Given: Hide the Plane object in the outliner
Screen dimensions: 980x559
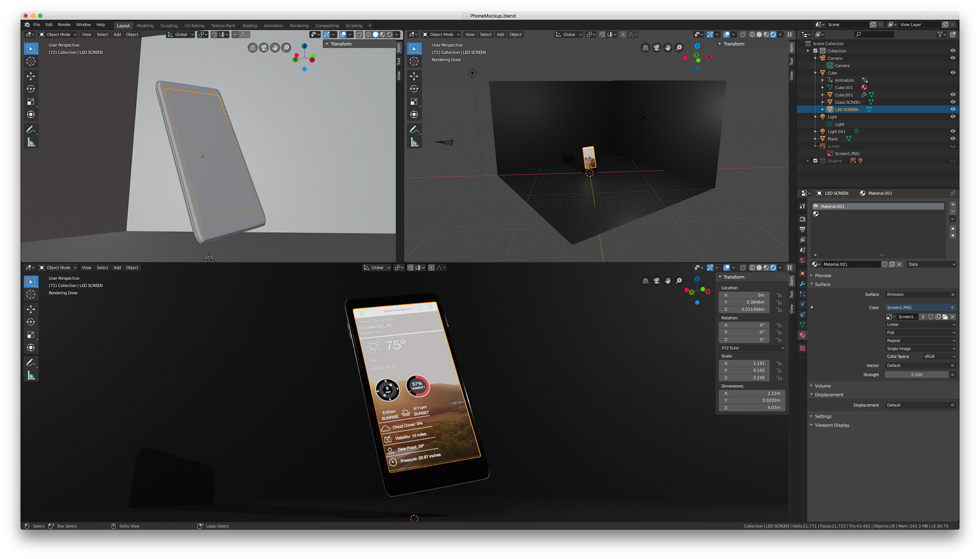Looking at the screenshot, I should [952, 138].
